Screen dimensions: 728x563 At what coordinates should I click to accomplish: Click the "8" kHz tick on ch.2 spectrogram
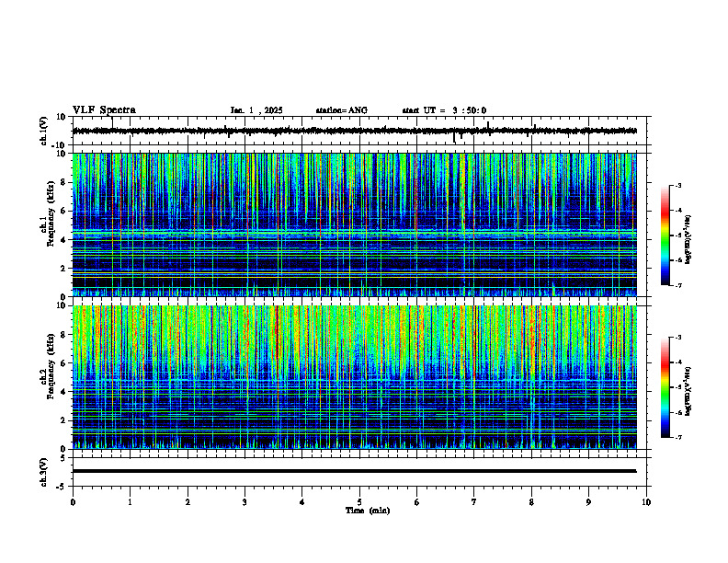[x=64, y=335]
